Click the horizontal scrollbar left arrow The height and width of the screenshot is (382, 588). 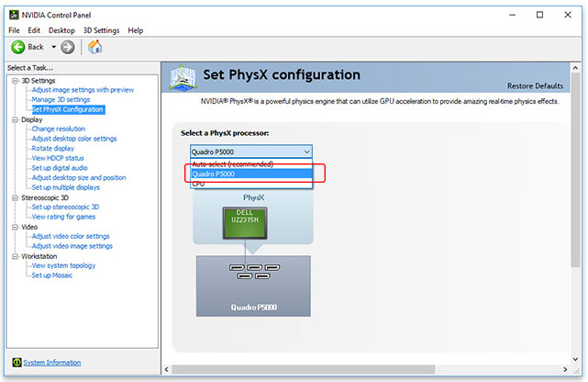point(167,370)
